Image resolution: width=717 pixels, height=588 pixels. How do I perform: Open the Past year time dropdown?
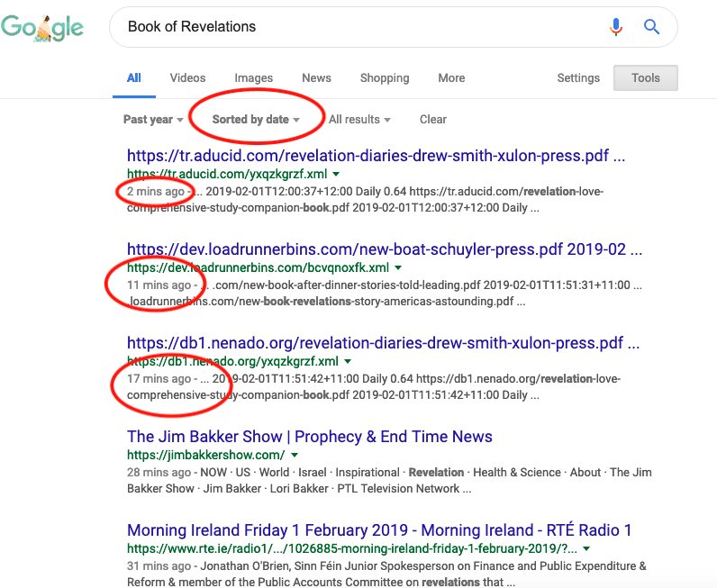[x=153, y=120]
